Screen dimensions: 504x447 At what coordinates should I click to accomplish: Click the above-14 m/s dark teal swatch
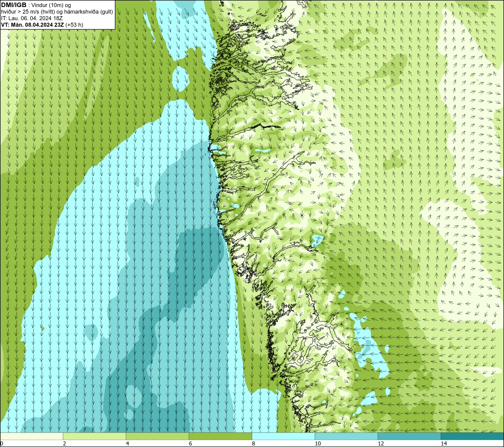[x=472, y=436]
